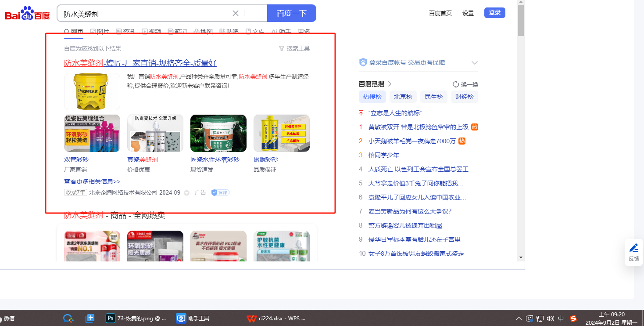Refresh hot searches with 换一换
This screenshot has height=326, width=644.
(x=465, y=84)
